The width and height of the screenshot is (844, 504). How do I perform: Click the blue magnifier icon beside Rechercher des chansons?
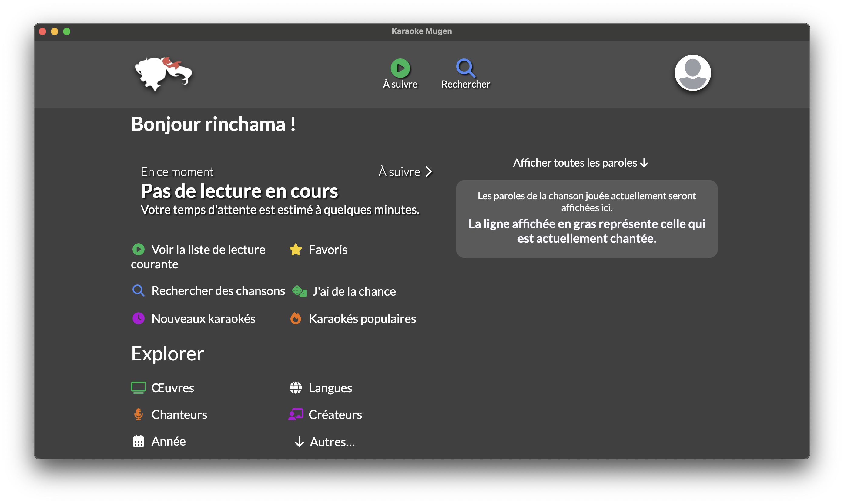tap(138, 291)
